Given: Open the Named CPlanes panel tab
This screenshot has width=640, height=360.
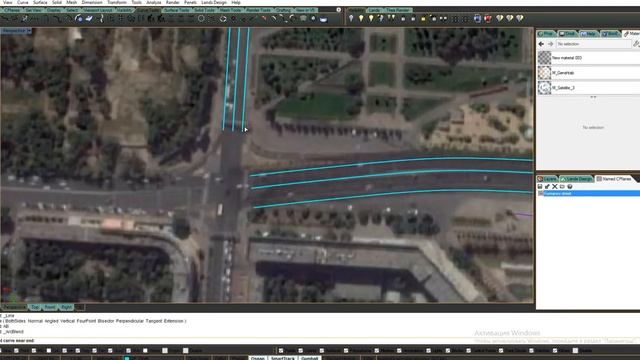Looking at the screenshot, I should [x=613, y=179].
